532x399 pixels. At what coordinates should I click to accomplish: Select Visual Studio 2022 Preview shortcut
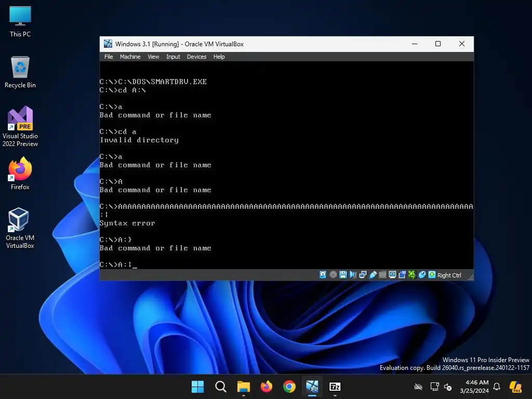(x=20, y=126)
